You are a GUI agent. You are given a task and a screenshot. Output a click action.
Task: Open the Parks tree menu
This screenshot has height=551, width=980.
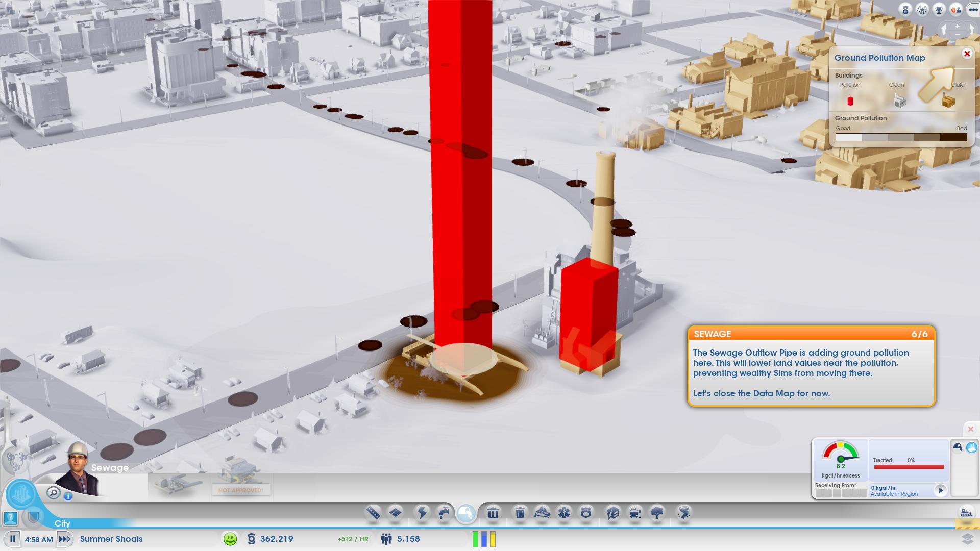click(x=657, y=512)
